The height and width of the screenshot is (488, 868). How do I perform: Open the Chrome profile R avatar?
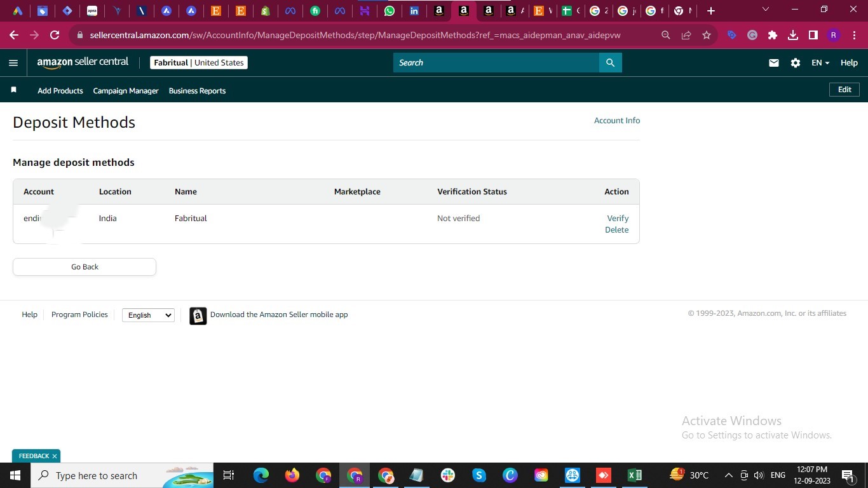tap(834, 35)
